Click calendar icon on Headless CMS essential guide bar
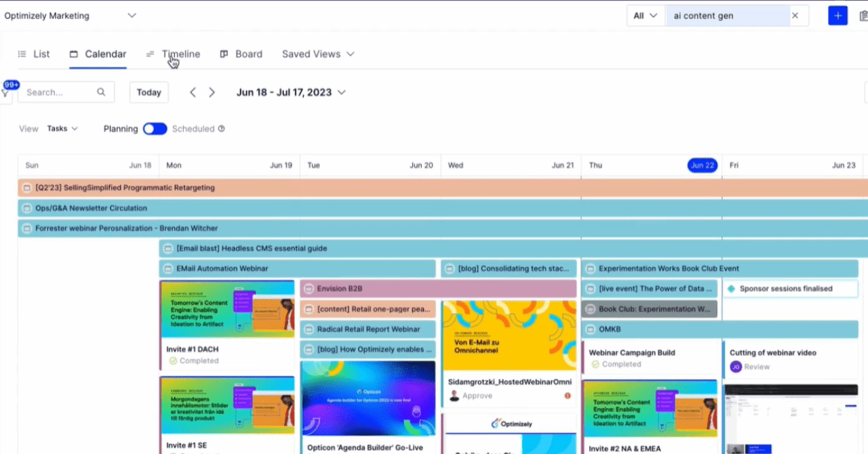Viewport: 868px width, 454px height. pos(168,249)
